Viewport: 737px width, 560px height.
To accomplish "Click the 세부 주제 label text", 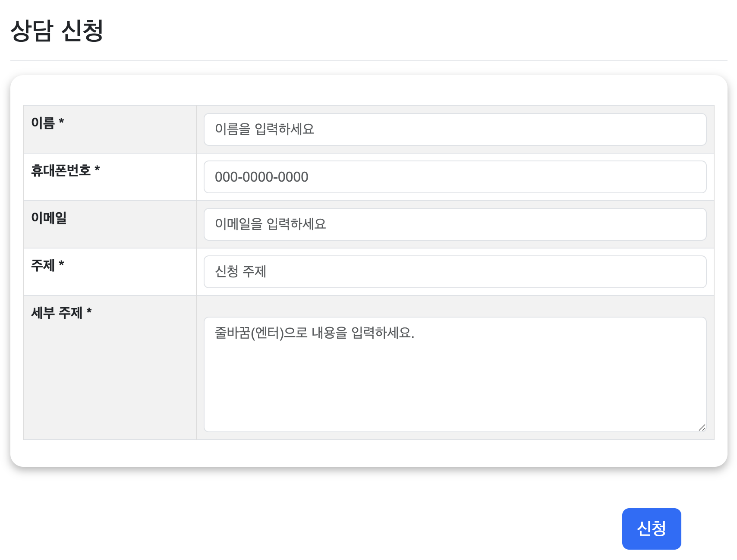I will 57,313.
